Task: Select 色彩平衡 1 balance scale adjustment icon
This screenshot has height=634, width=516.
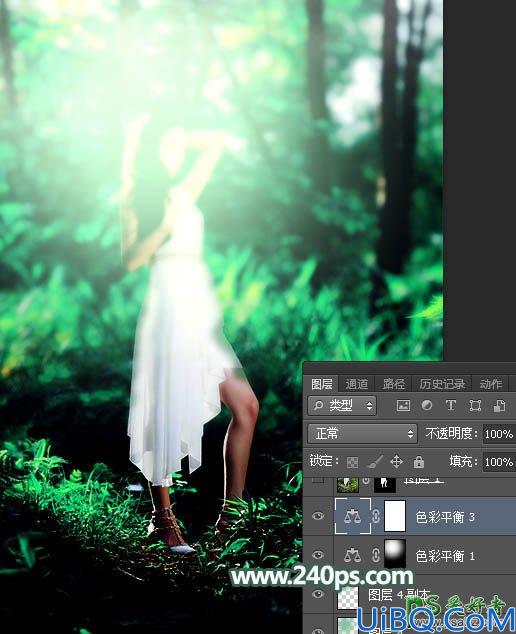Action: 353,555
